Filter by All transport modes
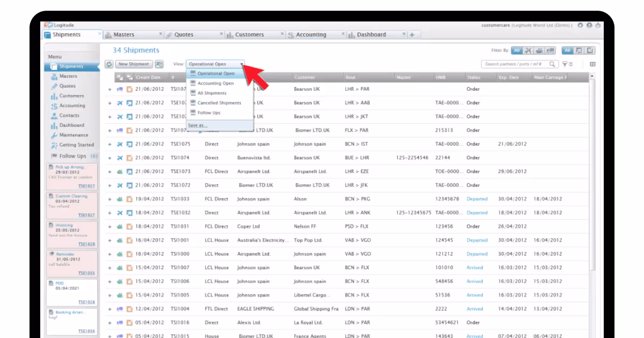The height and width of the screenshot is (338, 644). 516,50
